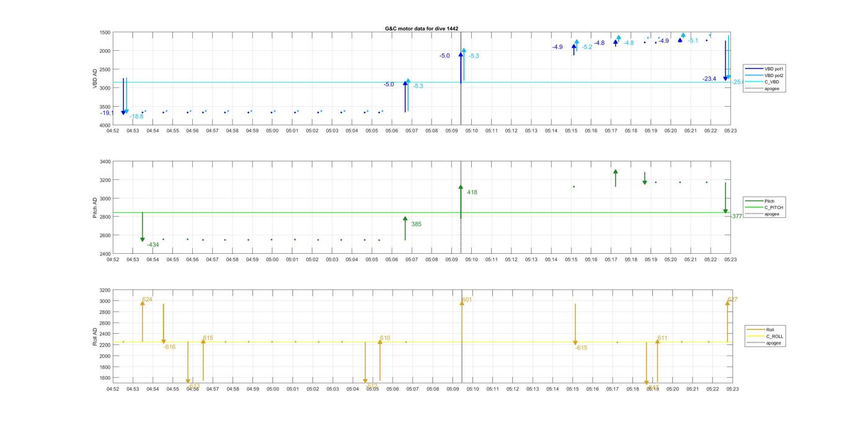868x430 pixels.
Task: Select the 'Roll AD' y-axis label
Action: pos(95,336)
